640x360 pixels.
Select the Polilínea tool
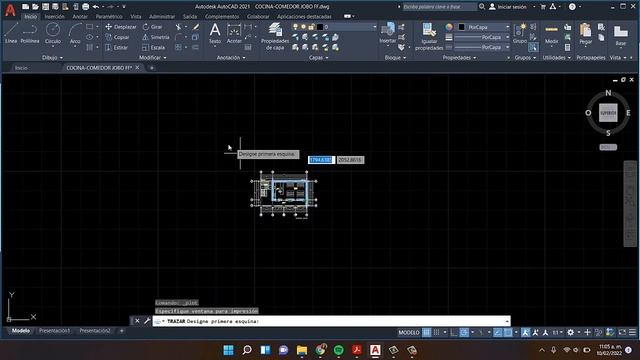[x=30, y=33]
